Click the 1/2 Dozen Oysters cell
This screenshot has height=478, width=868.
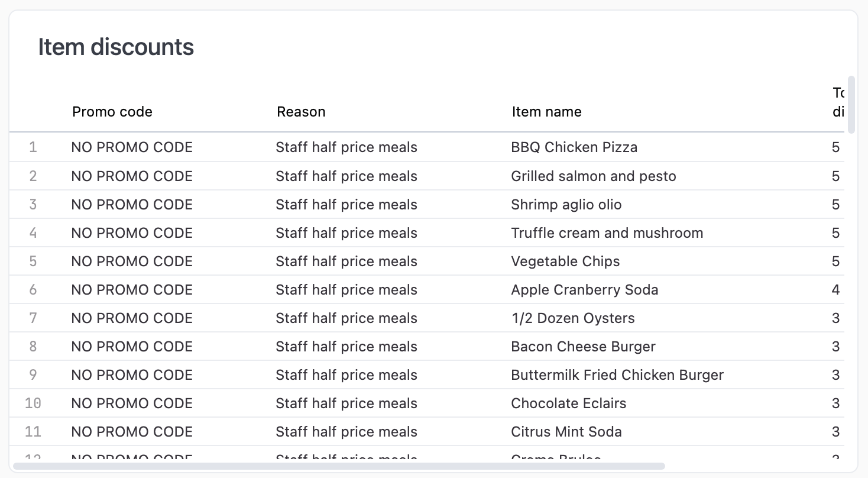[x=573, y=318]
